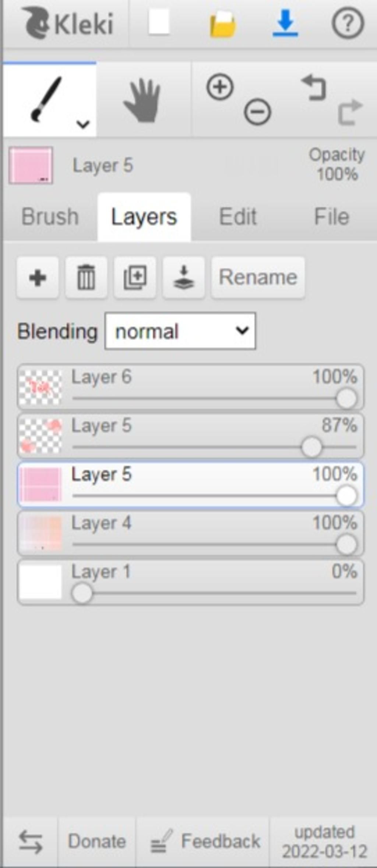Delete layer using trash icon

click(x=86, y=278)
